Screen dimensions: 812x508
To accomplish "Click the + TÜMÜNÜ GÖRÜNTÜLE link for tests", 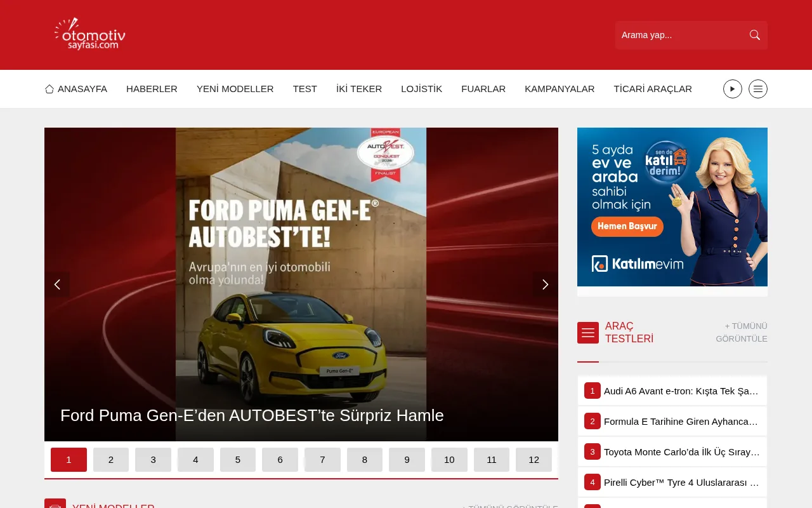I will [741, 332].
